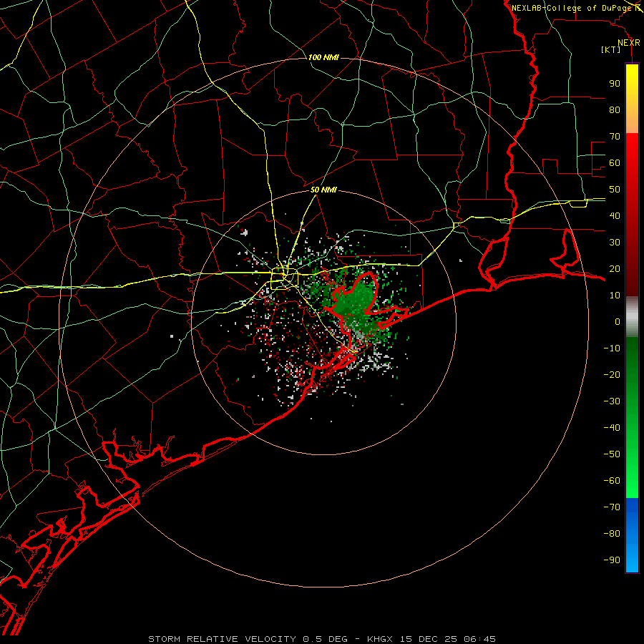The height and width of the screenshot is (644, 644).
Task: Click the -30 value on velocity scale
Action: [x=612, y=401]
